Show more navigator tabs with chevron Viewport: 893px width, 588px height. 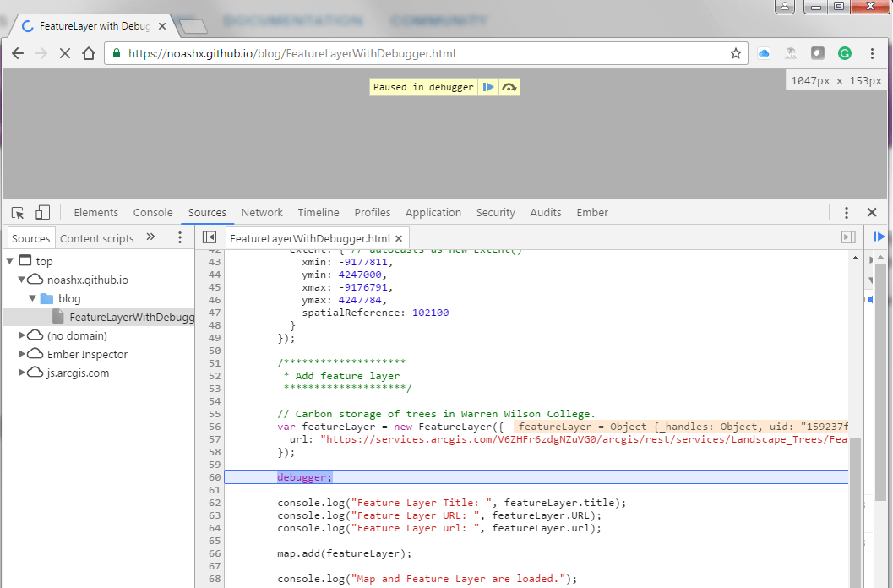tap(150, 237)
